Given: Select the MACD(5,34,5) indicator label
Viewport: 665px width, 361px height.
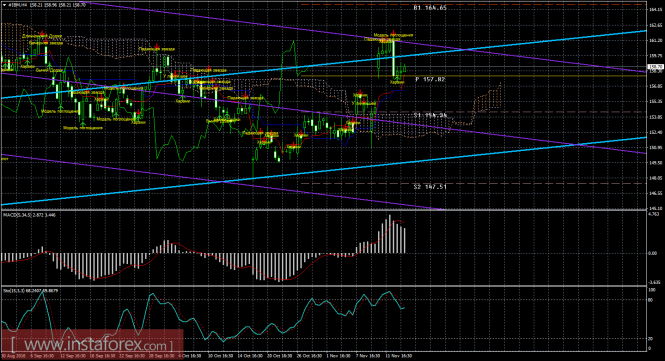Looking at the screenshot, I should [x=29, y=215].
